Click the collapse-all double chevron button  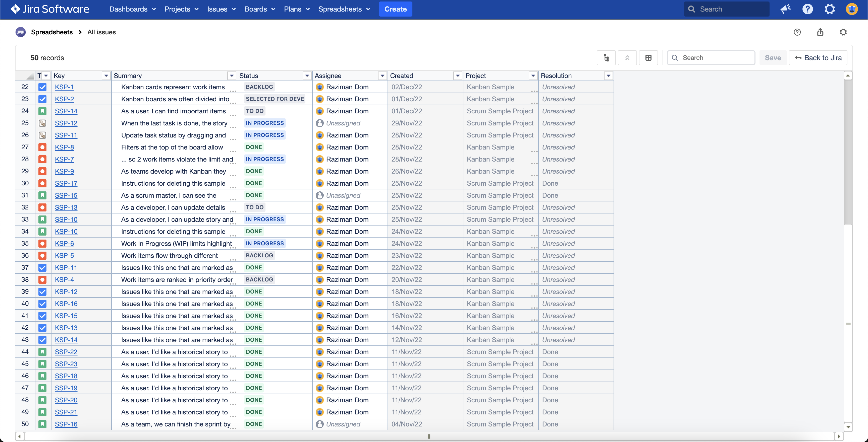click(x=627, y=57)
